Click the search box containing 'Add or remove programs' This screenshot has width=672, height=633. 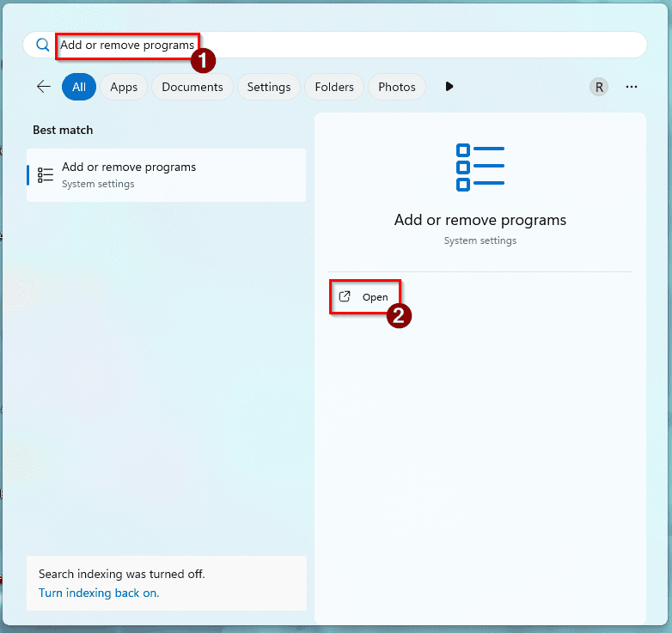pyautogui.click(x=344, y=45)
